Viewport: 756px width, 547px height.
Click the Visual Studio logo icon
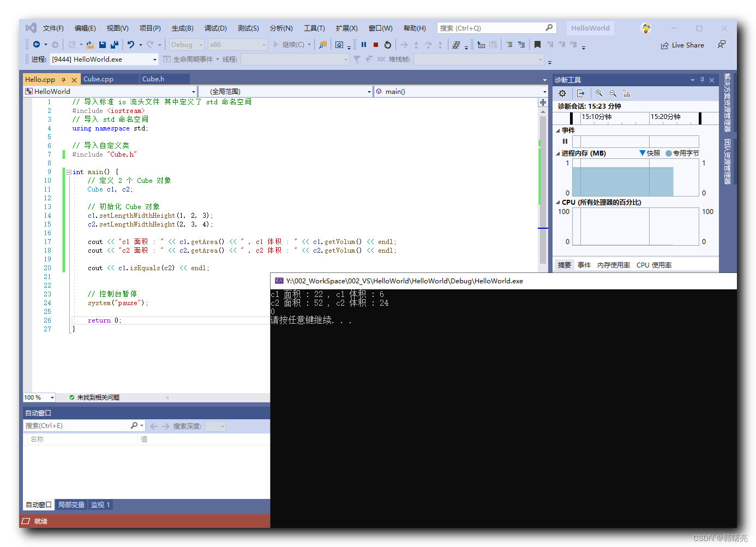point(31,28)
